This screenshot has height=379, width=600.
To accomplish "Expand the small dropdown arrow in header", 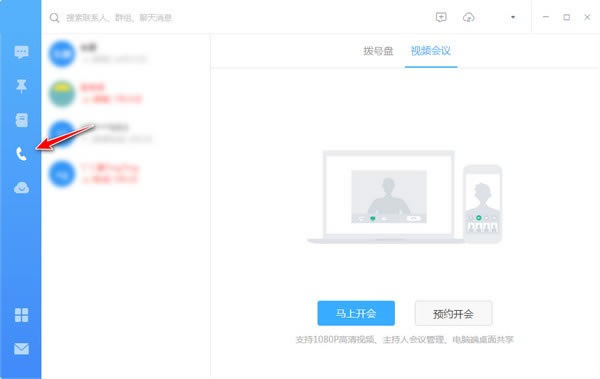I will tap(513, 17).
